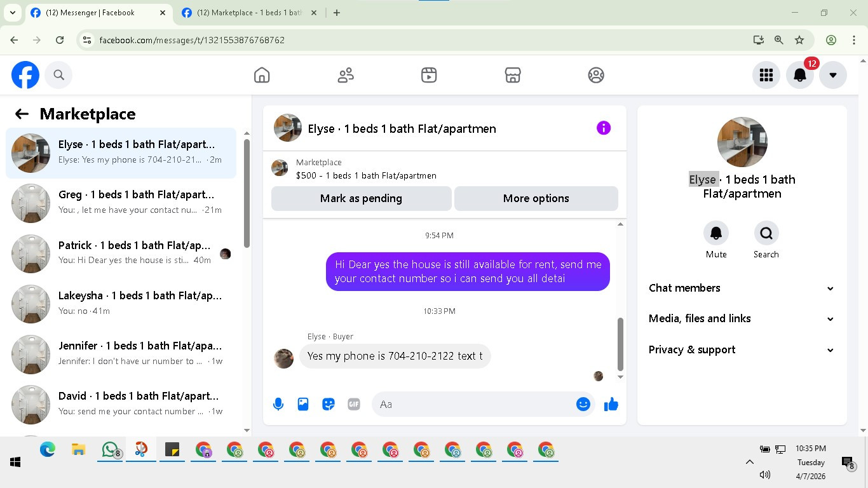Open Sticky Notes from the taskbar
The width and height of the screenshot is (868, 488).
pos(172,450)
